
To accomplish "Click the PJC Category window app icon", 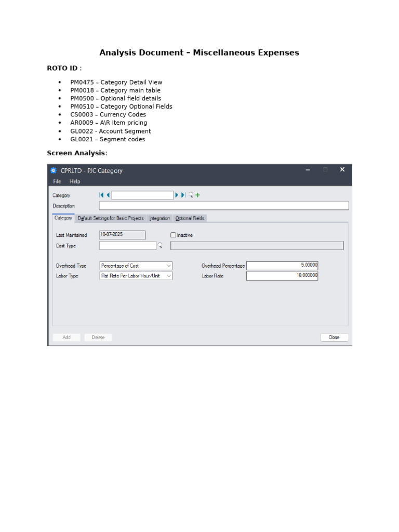I will [x=54, y=170].
